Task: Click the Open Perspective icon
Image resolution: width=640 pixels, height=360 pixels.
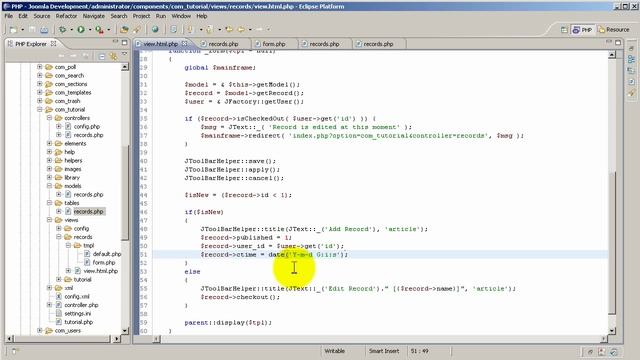Action: pyautogui.click(x=564, y=30)
